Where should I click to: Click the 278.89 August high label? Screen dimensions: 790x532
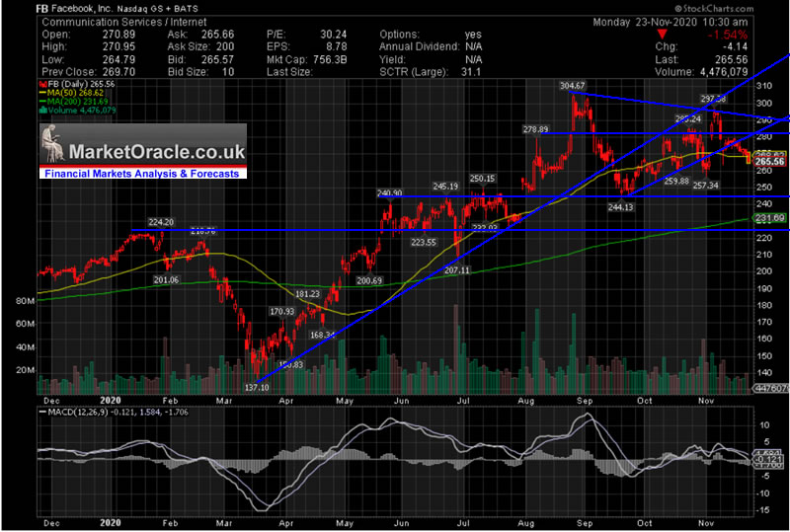click(x=535, y=129)
